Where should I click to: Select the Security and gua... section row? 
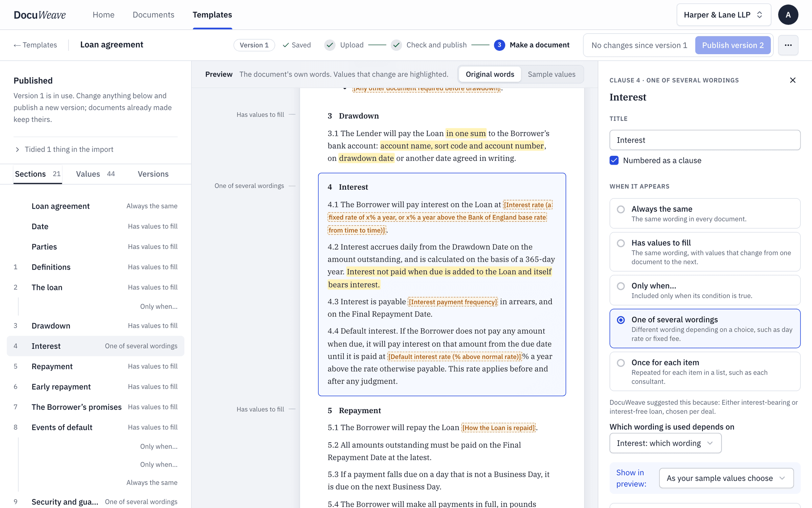(x=95, y=502)
